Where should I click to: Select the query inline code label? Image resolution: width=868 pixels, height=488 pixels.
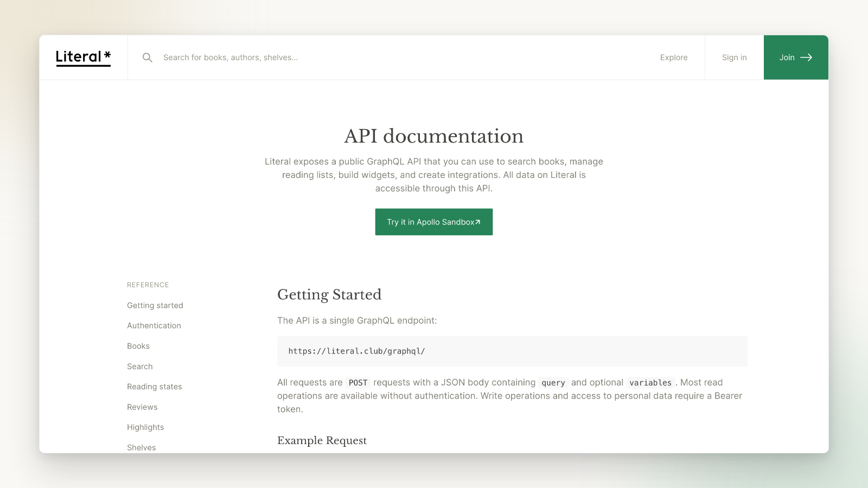[553, 383]
